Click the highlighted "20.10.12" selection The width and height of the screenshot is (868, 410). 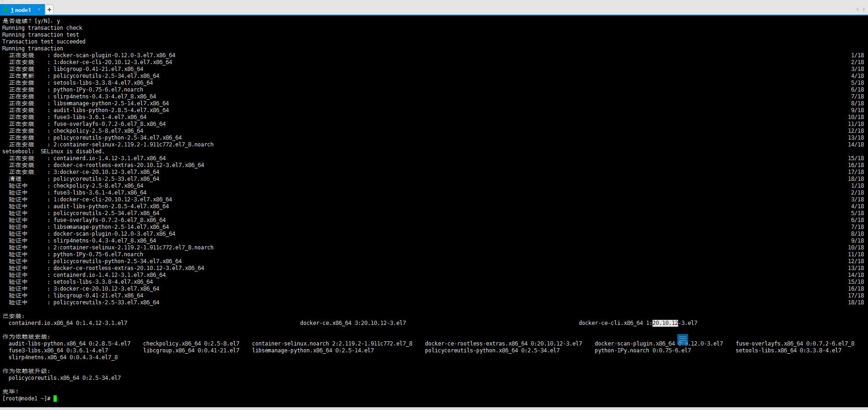tap(665, 323)
